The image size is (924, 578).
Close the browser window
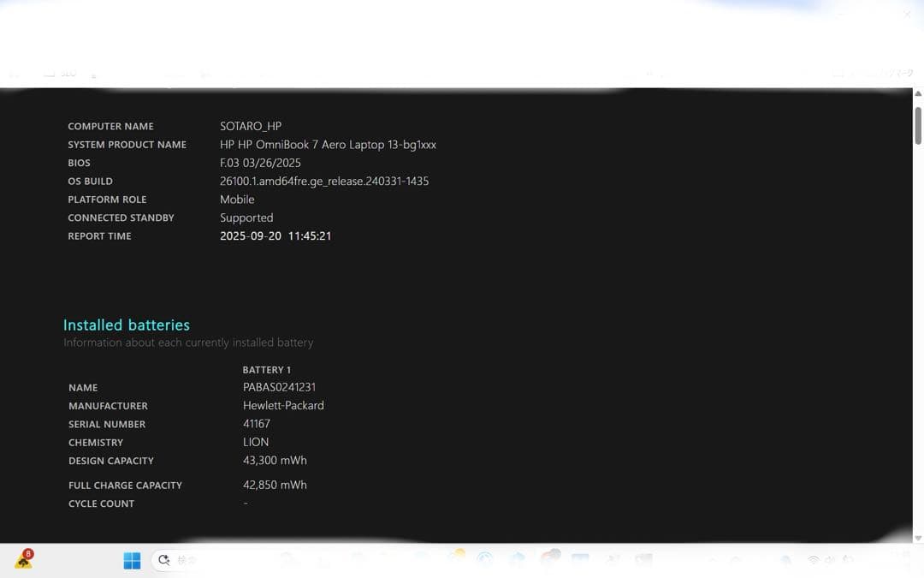click(x=907, y=15)
